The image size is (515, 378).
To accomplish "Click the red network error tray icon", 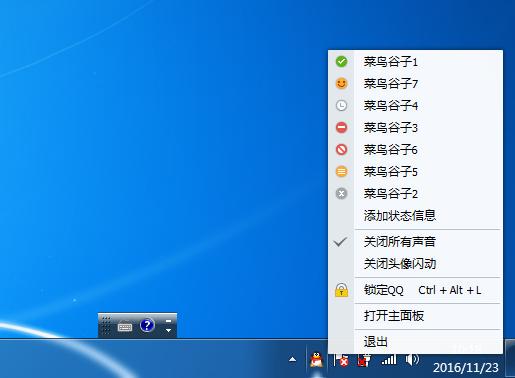I will pyautogui.click(x=364, y=360).
